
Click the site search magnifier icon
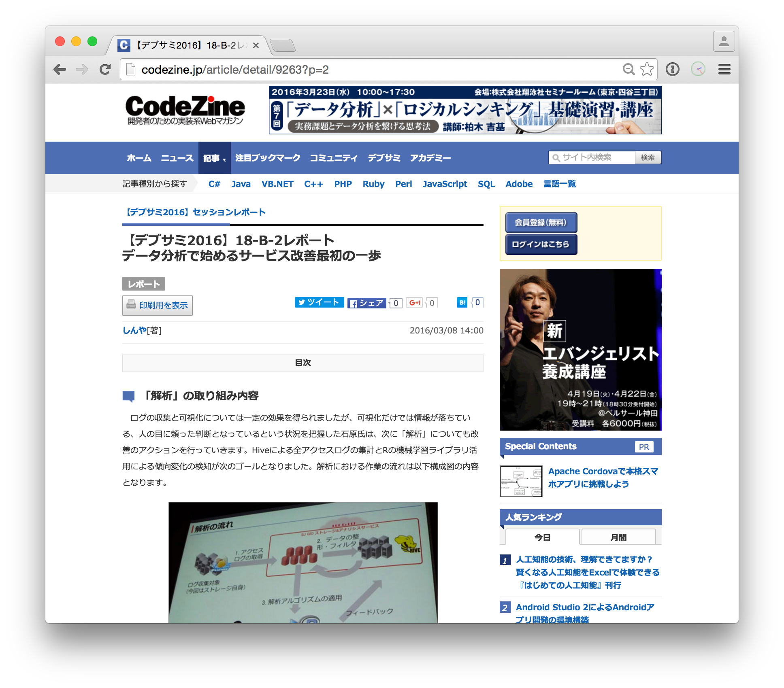[555, 157]
